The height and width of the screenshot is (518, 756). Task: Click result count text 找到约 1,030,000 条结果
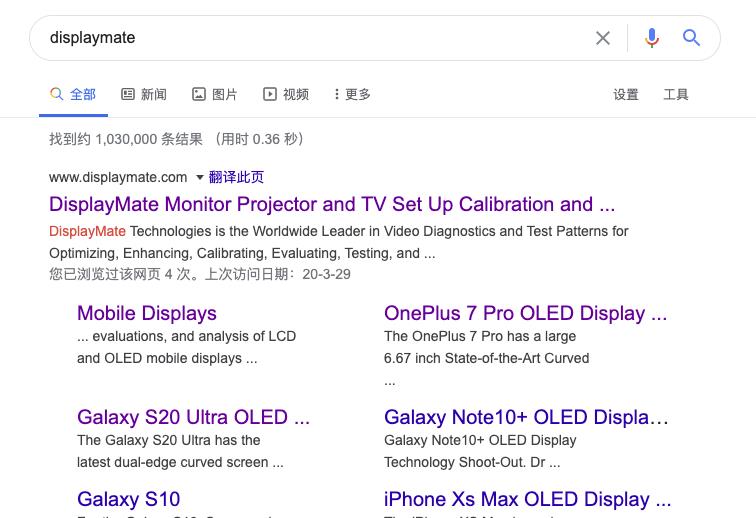click(x=126, y=139)
